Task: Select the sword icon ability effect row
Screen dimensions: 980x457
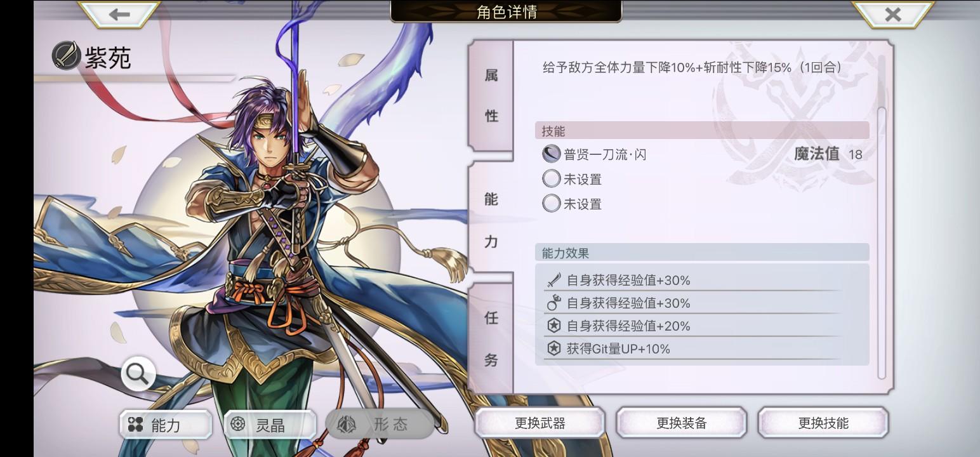Action: [x=693, y=280]
